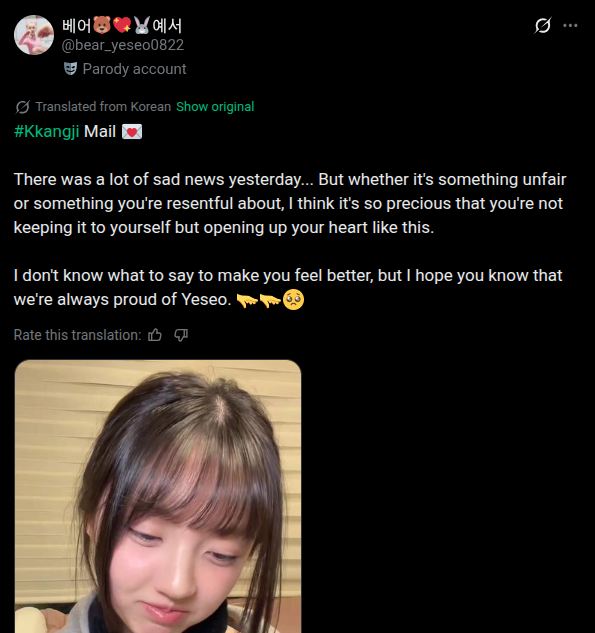Open the profile avatar picture
The width and height of the screenshot is (595, 633).
click(34, 35)
